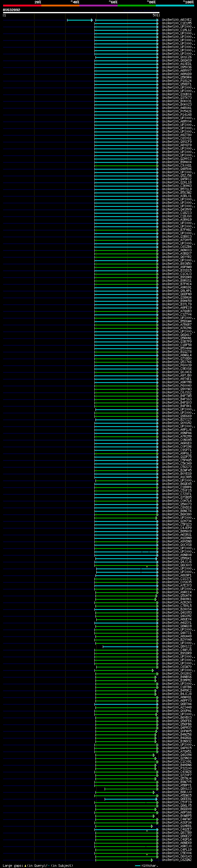Click the cyan alignment bar of Q6EE81 hit
This screenshot has height=868, width=197.
131,799
